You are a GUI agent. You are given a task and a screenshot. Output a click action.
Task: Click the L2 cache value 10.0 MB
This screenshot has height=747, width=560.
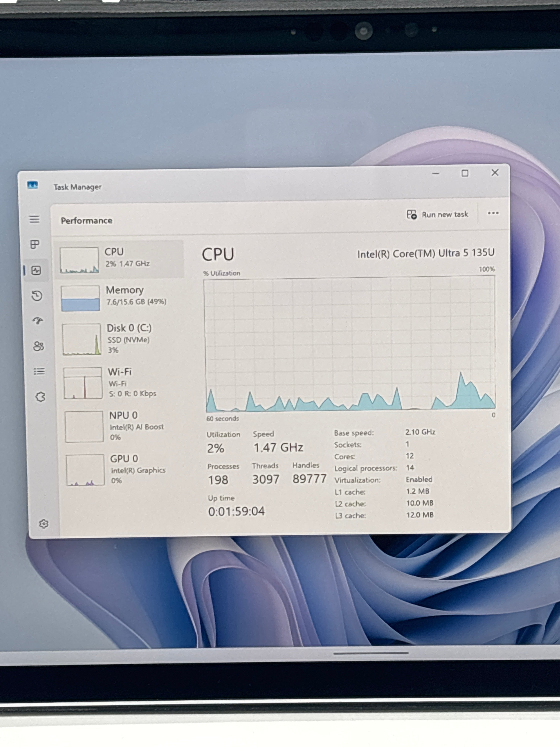pos(420,503)
